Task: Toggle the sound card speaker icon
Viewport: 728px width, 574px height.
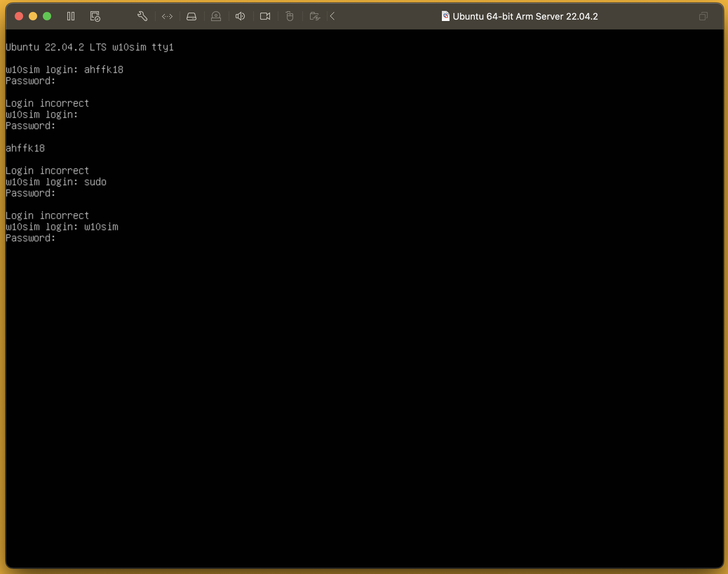Action: [240, 16]
